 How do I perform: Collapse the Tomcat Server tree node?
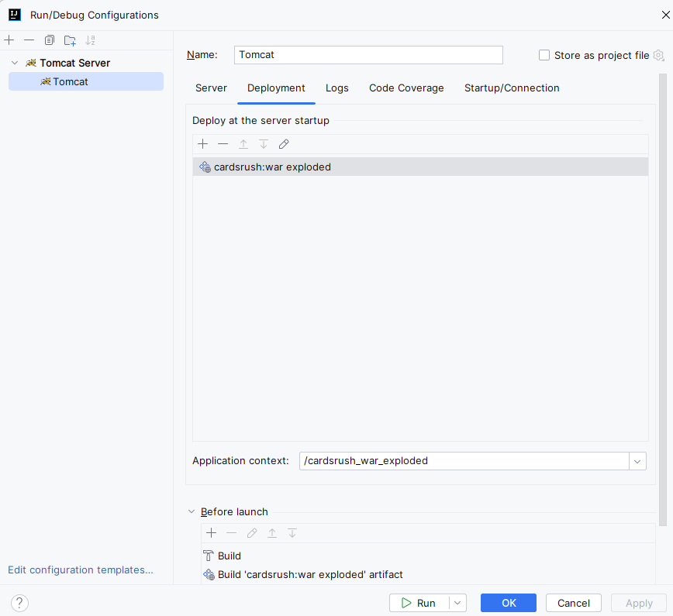point(15,63)
